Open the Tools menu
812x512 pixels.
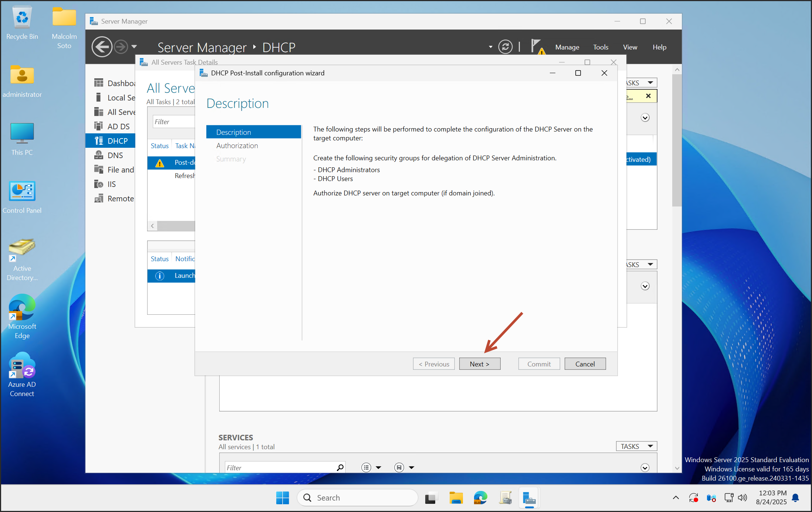pos(600,47)
